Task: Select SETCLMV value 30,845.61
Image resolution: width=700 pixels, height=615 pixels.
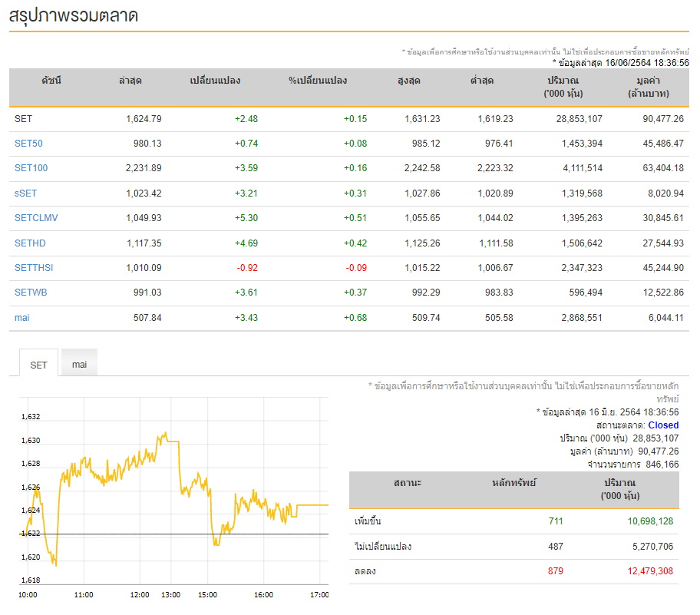Action: tap(663, 218)
